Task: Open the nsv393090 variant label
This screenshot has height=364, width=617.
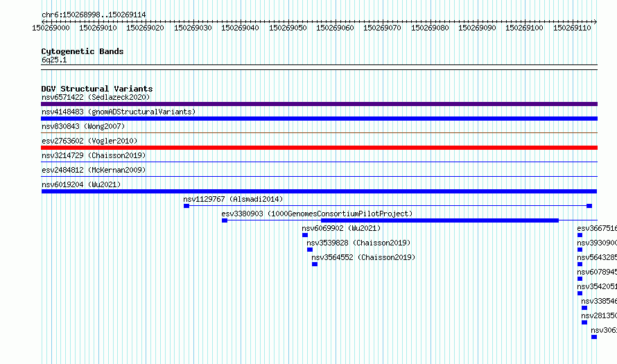Action: click(597, 243)
